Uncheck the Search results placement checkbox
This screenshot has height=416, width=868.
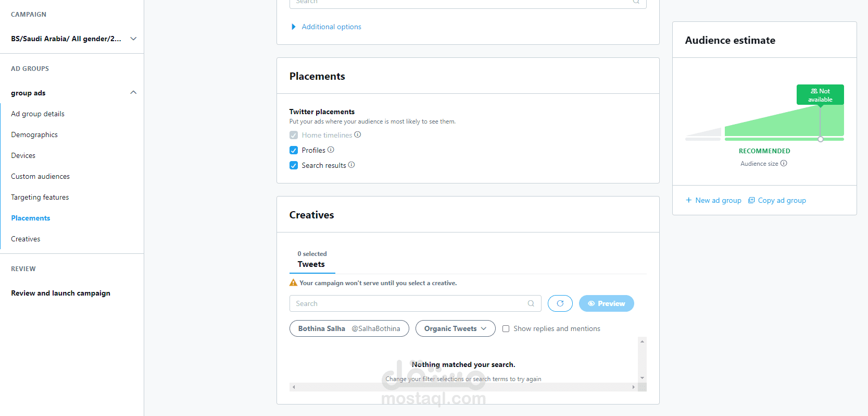coord(294,165)
